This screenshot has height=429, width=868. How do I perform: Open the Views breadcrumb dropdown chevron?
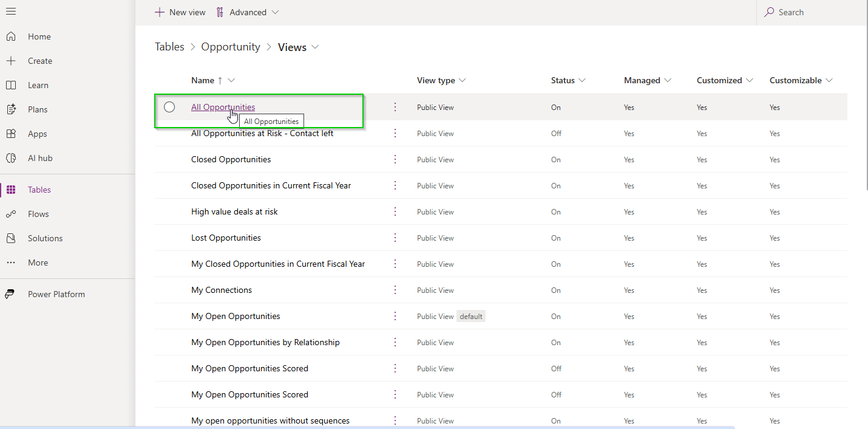click(315, 47)
